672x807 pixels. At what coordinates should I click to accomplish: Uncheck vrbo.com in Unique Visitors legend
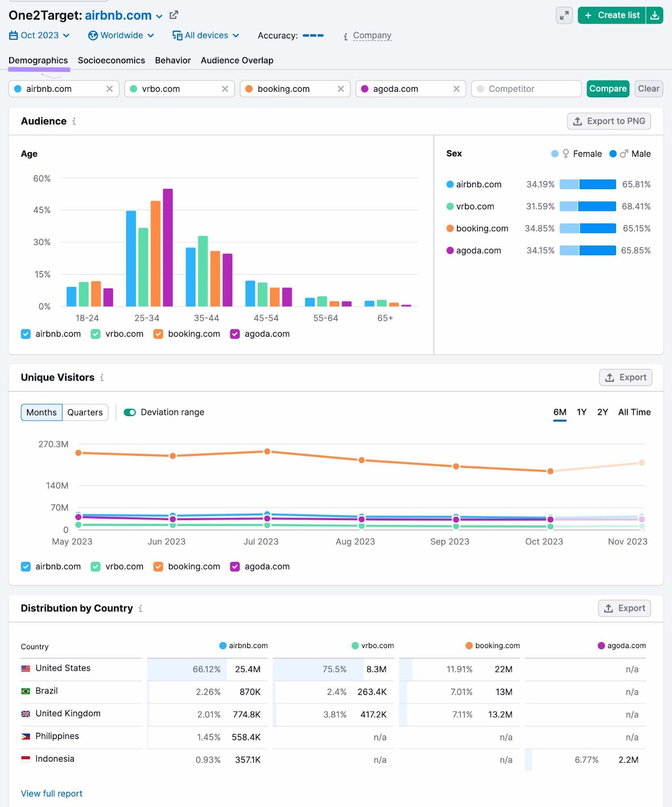(x=95, y=567)
